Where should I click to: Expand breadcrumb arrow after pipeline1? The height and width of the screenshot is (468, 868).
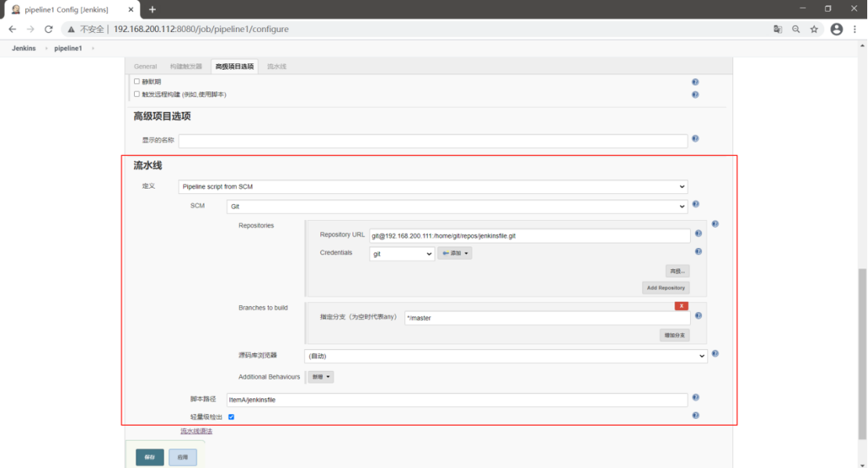point(92,49)
